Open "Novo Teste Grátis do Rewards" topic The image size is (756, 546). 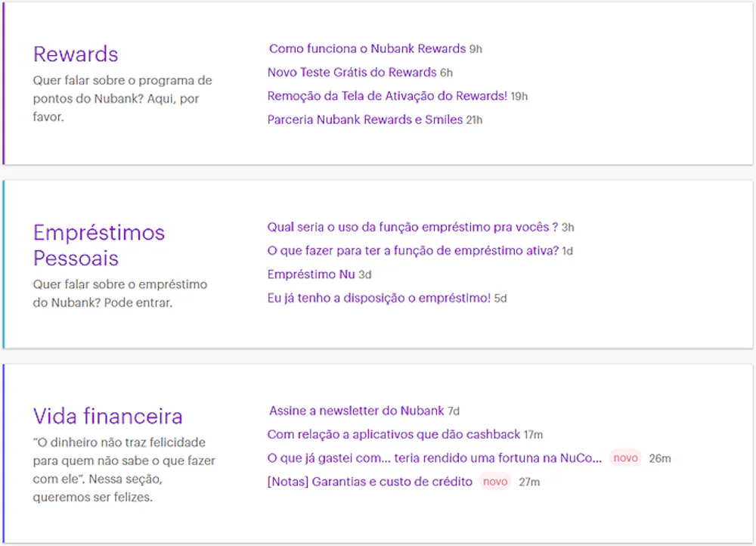352,73
